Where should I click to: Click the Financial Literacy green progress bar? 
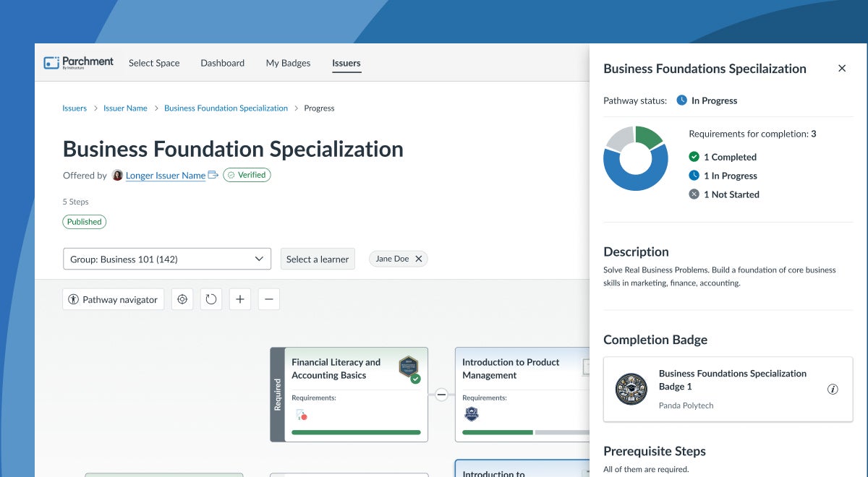pyautogui.click(x=356, y=432)
